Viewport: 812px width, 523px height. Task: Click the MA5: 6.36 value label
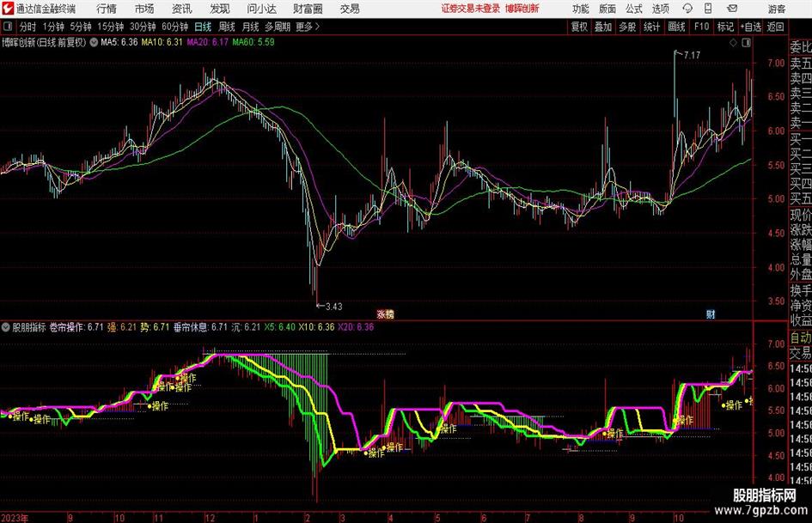point(119,42)
